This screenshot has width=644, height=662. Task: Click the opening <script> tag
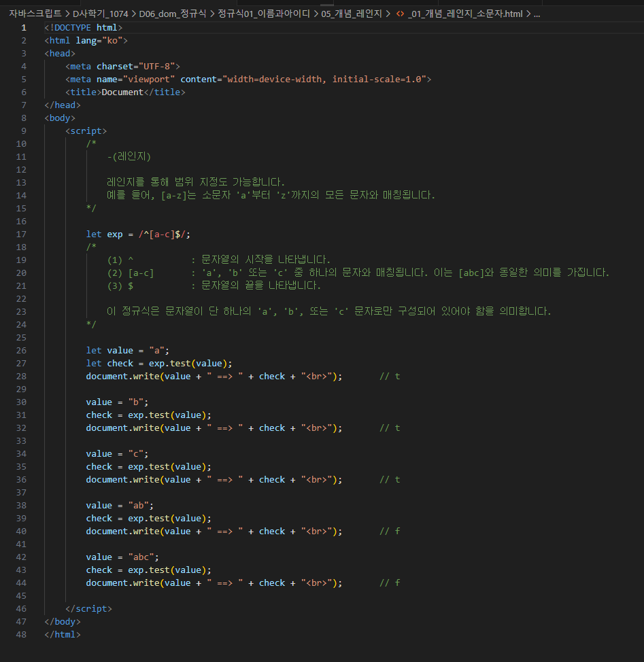tap(86, 131)
